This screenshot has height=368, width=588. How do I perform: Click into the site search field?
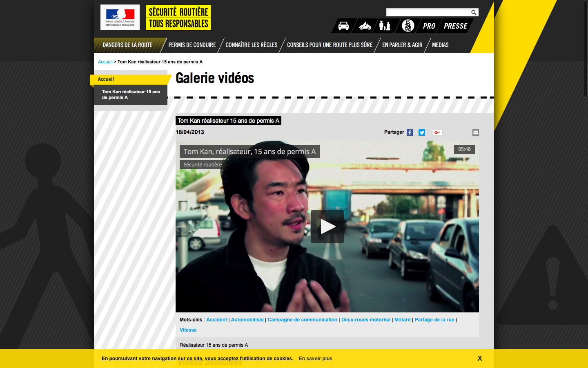(428, 12)
